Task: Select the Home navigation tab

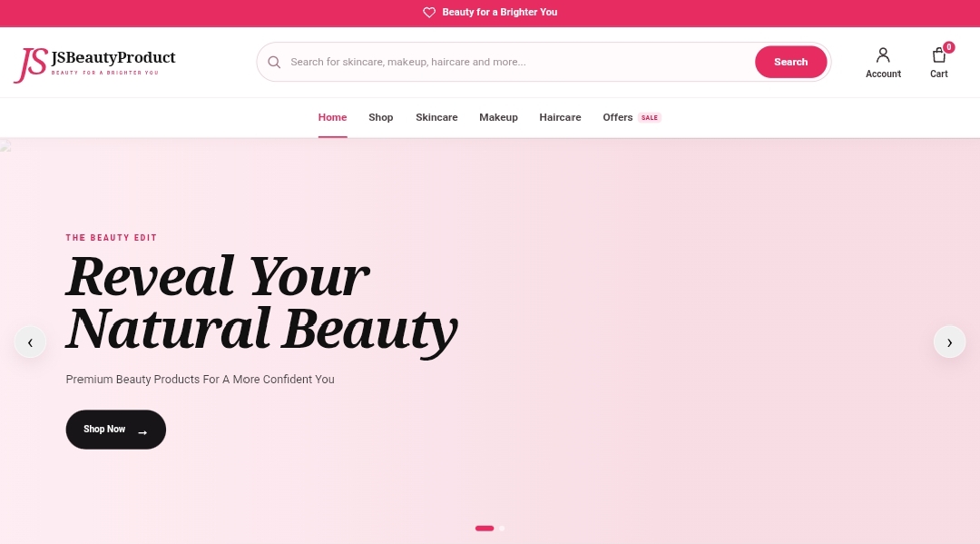Action: pos(332,117)
